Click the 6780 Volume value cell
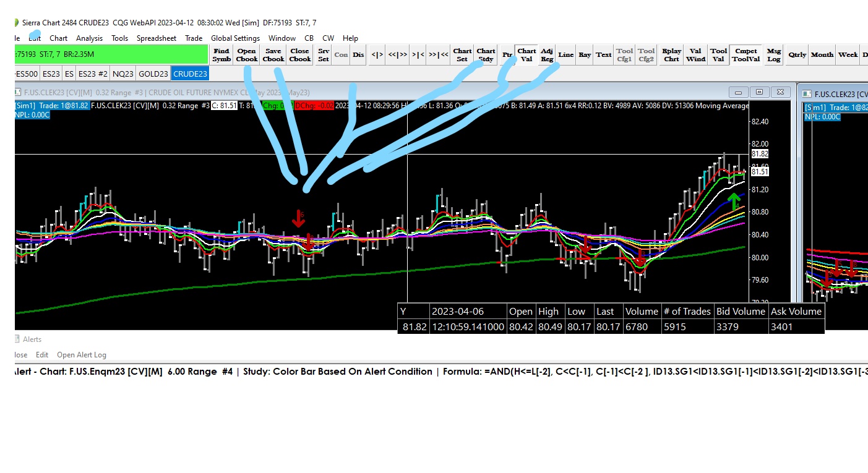 coord(642,326)
